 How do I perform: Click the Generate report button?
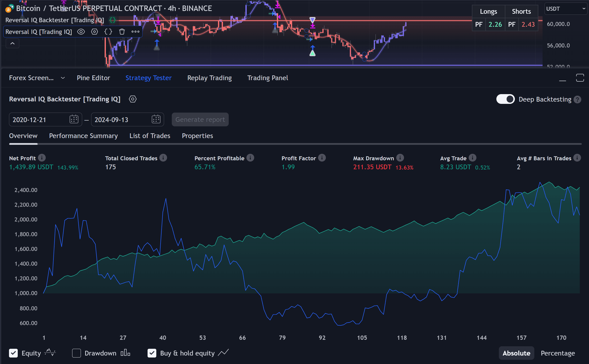pyautogui.click(x=200, y=120)
